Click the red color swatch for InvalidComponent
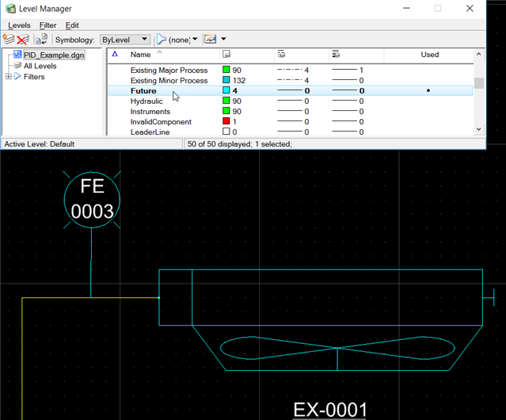This screenshot has height=420, width=506. [x=226, y=121]
